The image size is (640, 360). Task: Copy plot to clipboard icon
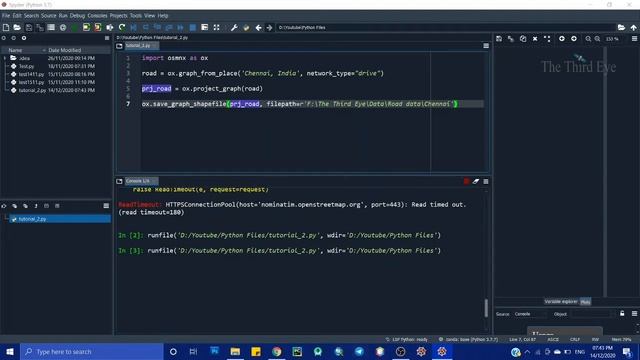[x=523, y=39]
